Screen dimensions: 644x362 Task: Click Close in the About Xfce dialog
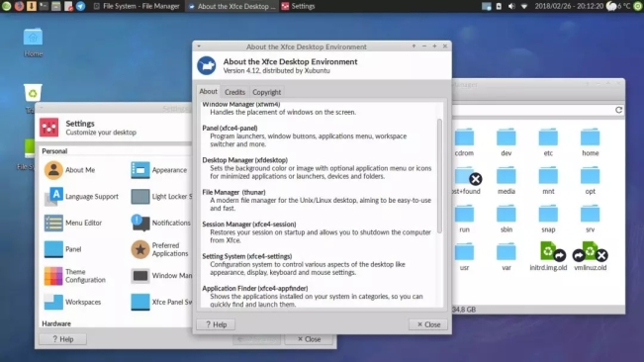click(x=428, y=324)
